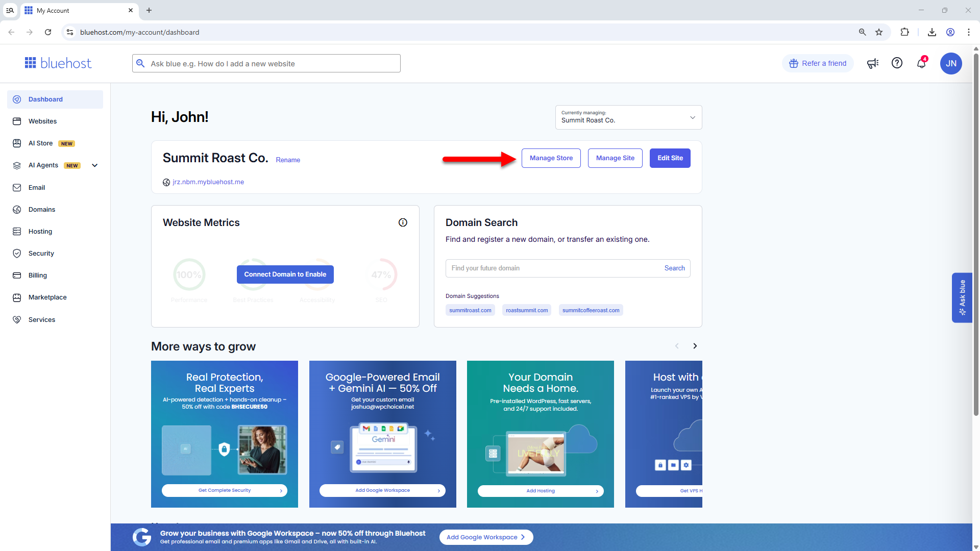The height and width of the screenshot is (551, 980).
Task: Open Billing in sidebar
Action: pos(55,275)
